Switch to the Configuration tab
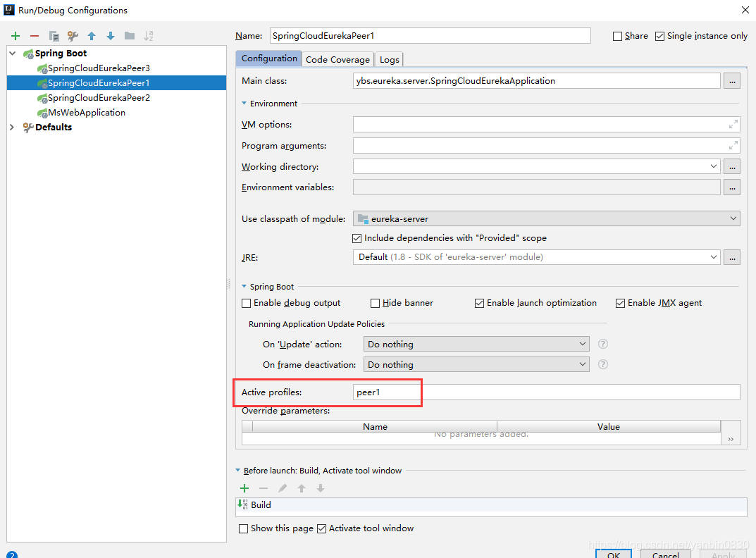The image size is (756, 558). (269, 58)
